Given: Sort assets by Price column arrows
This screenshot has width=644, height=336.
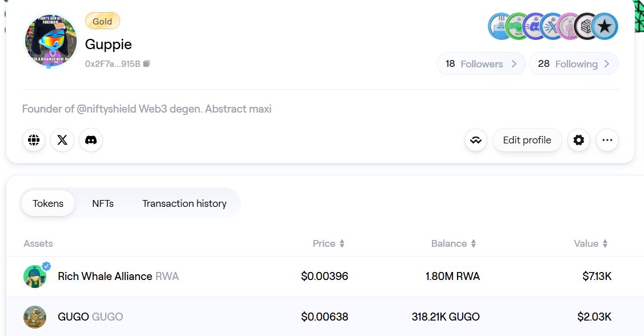Looking at the screenshot, I should coord(341,243).
